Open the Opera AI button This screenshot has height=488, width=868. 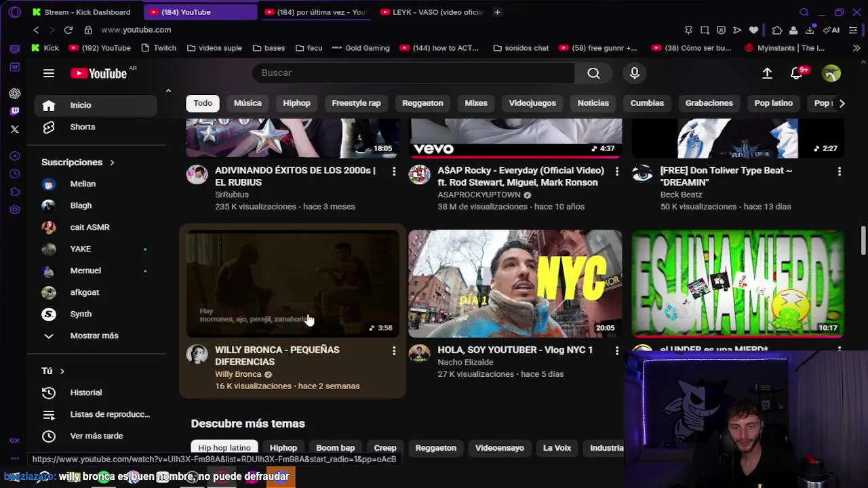pyautogui.click(x=831, y=30)
